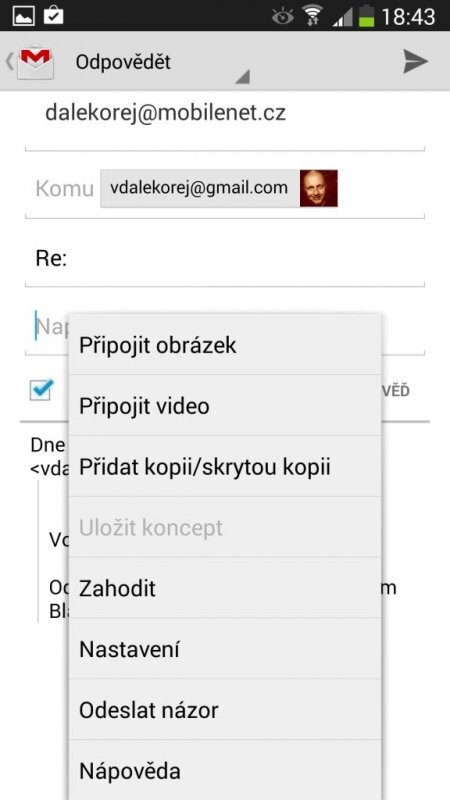Tap the Re: subject field
450x800 pixels.
tap(224, 259)
